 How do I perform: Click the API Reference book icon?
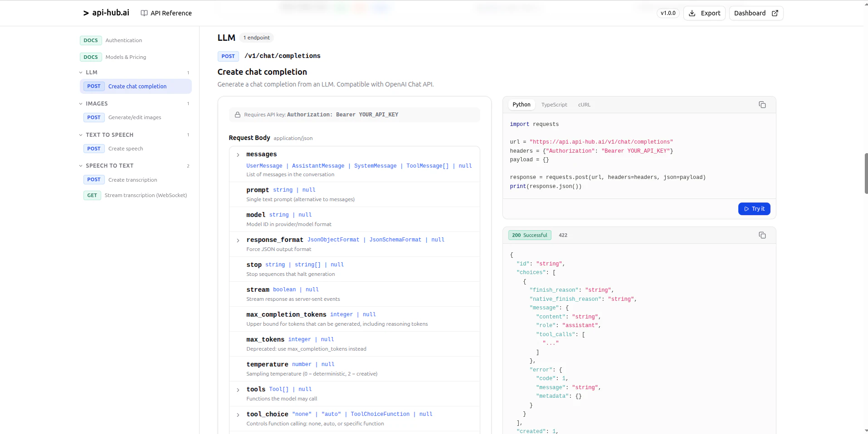point(143,13)
